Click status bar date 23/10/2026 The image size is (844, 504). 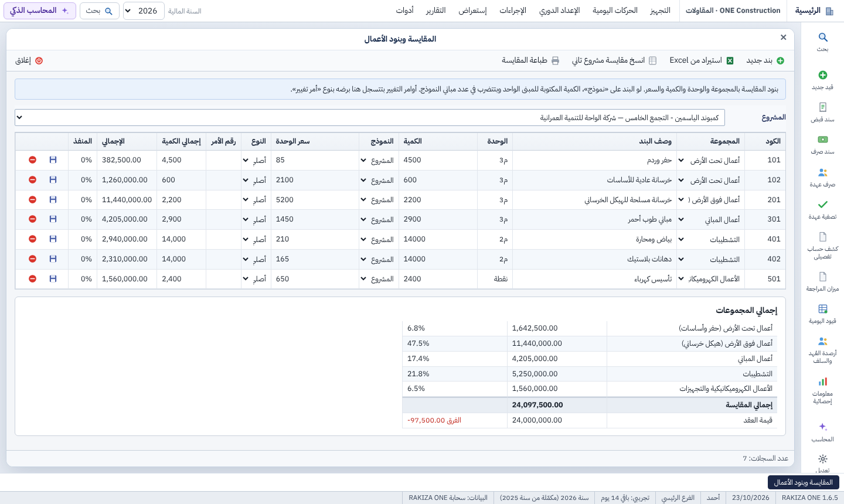pyautogui.click(x=751, y=498)
